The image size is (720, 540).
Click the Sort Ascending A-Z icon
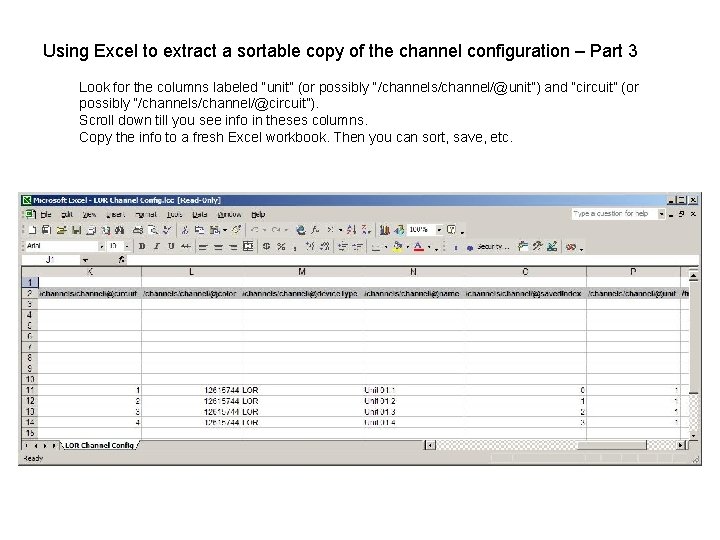351,230
